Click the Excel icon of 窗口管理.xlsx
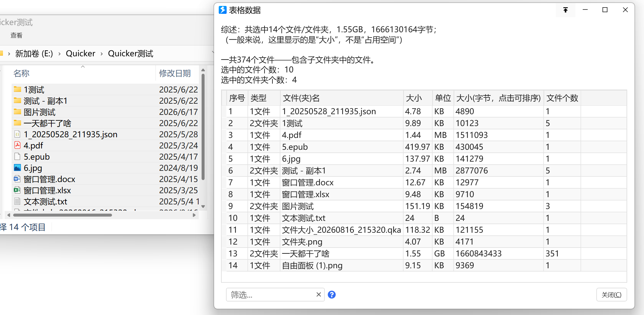 (x=17, y=190)
